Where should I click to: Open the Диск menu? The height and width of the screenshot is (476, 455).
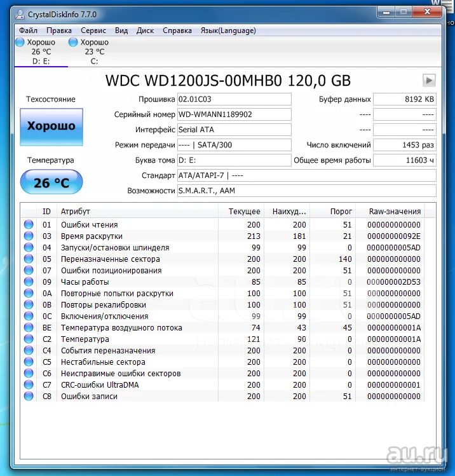click(145, 31)
